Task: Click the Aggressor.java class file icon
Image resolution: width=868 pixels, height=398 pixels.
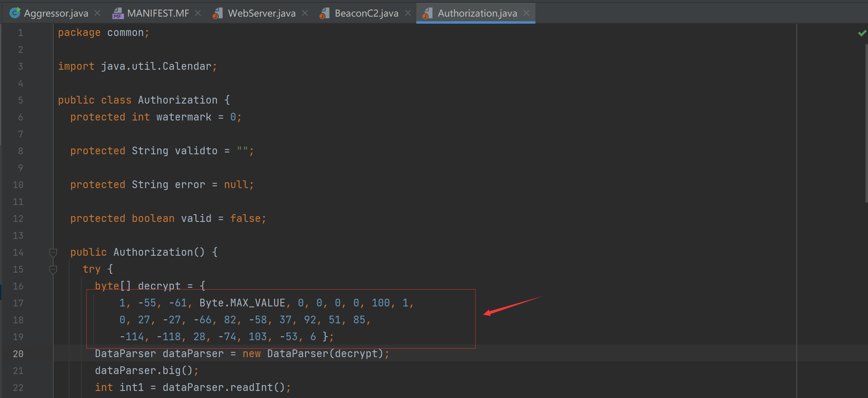Action: [x=15, y=13]
